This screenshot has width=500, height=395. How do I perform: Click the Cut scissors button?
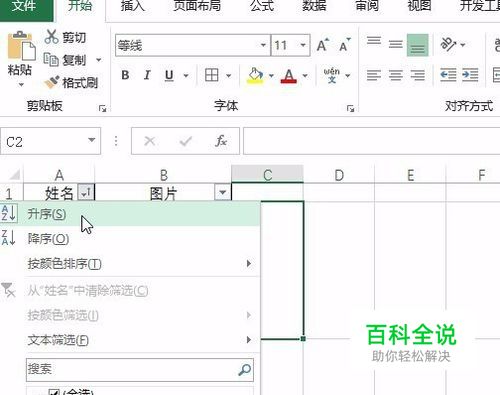point(65,37)
